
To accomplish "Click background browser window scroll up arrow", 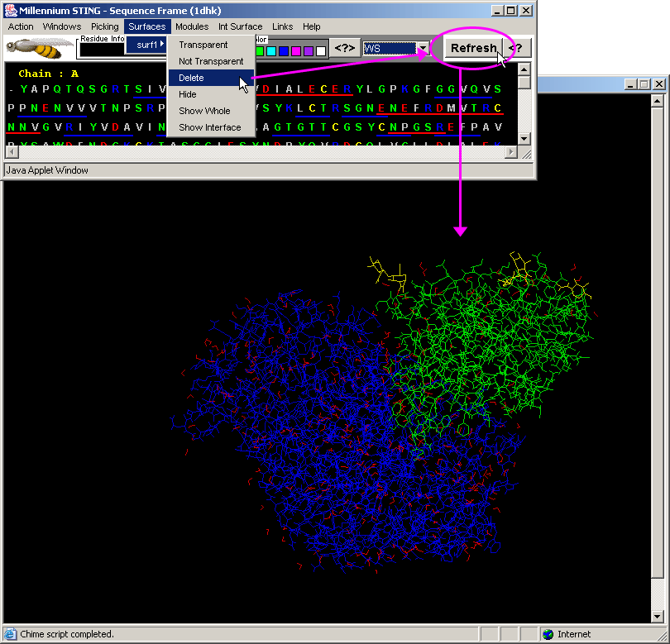I will 658,101.
